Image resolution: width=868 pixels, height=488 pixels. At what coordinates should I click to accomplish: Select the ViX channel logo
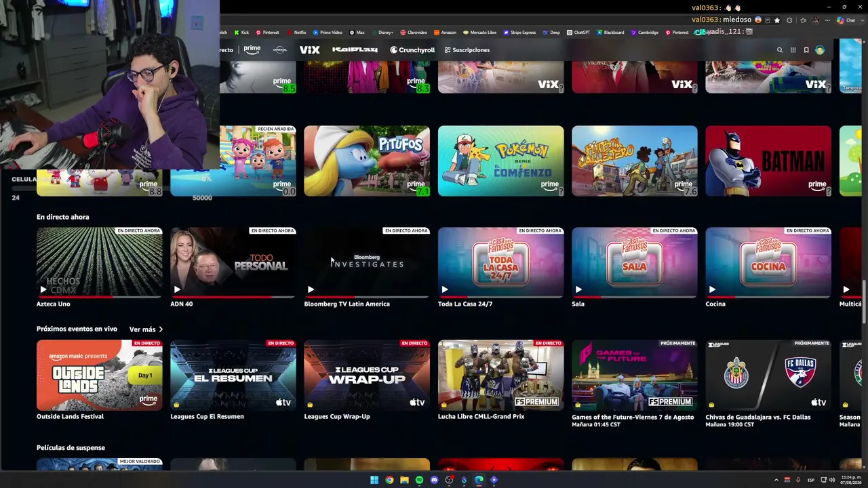point(309,49)
